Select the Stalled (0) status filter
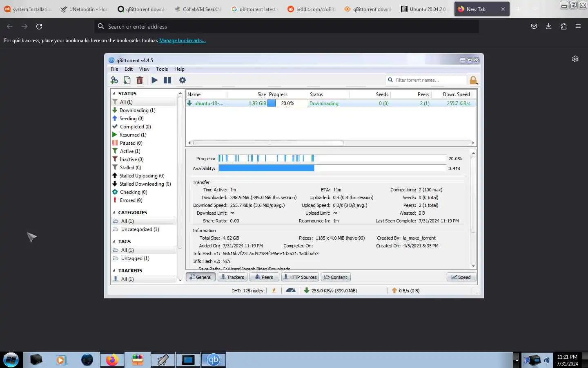Screen dimensions: 588x368 [127, 168]
